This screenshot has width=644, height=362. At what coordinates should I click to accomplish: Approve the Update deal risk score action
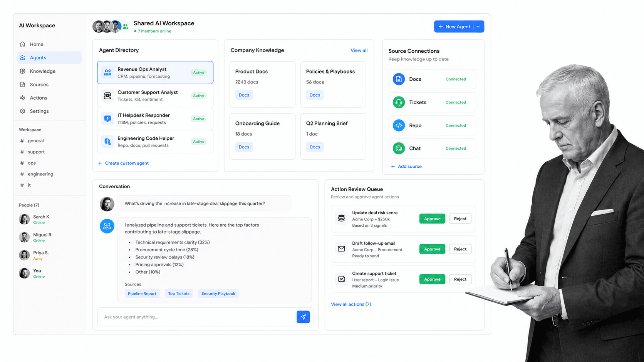(432, 219)
